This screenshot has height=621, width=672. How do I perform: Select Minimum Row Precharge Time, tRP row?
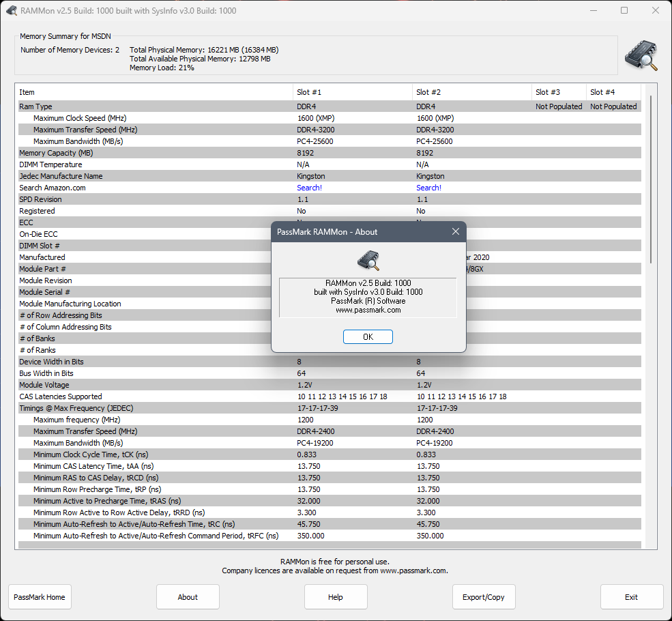330,489
